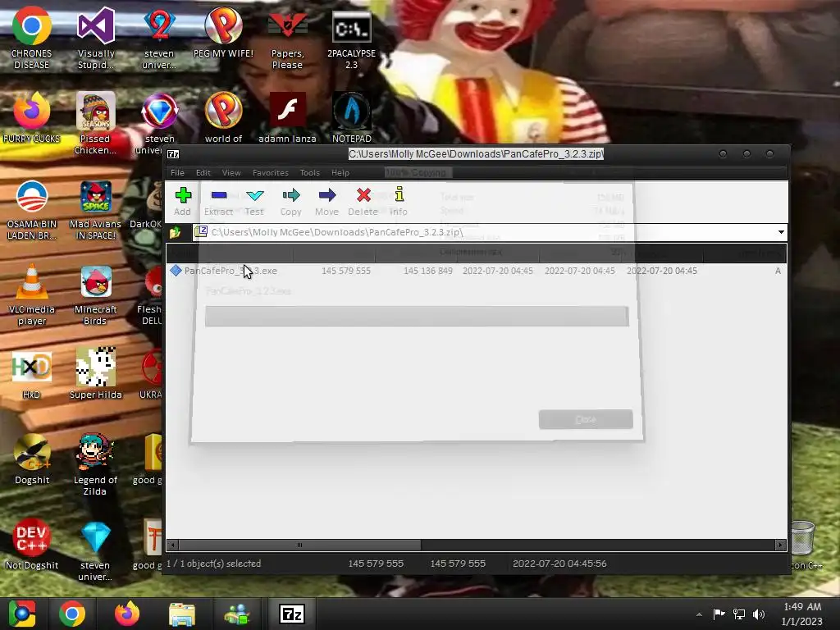Click the Action Center flag tray icon
The width and height of the screenshot is (840, 630).
[719, 614]
